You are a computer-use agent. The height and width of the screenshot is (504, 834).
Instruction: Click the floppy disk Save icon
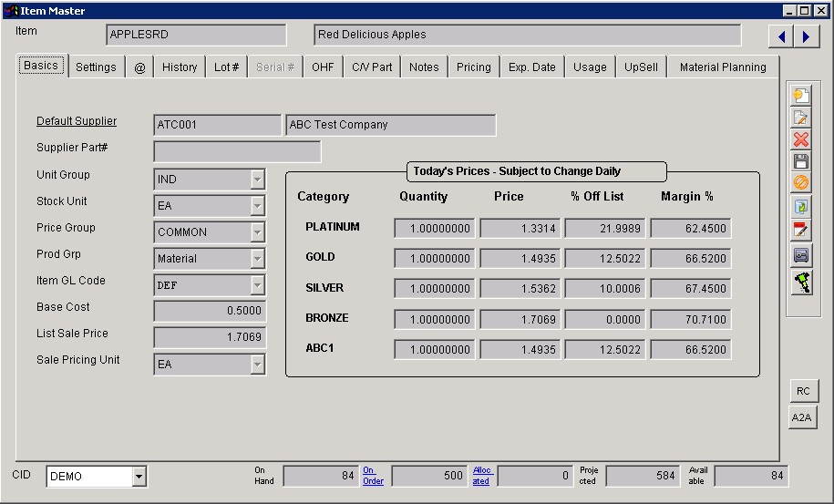pyautogui.click(x=801, y=161)
